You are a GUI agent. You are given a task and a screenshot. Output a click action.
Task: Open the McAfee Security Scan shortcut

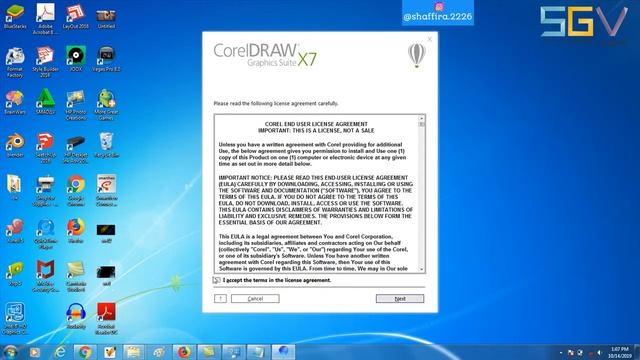(45, 276)
